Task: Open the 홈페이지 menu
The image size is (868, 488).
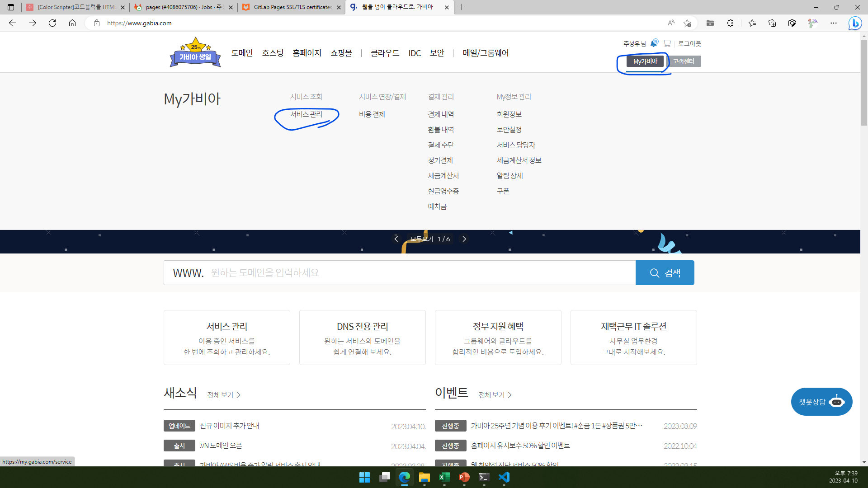Action: click(x=307, y=53)
